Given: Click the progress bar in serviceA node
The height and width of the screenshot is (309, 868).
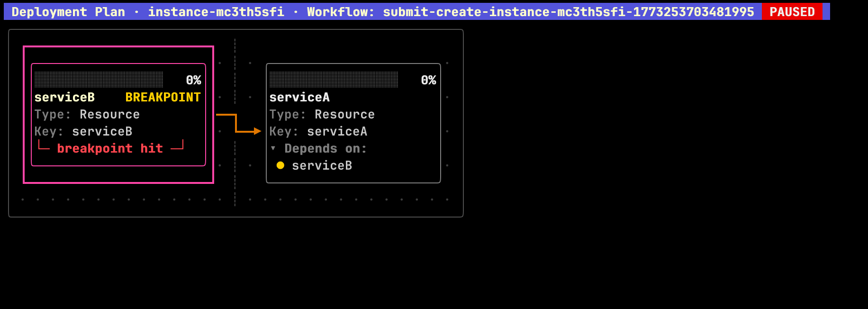Looking at the screenshot, I should (x=334, y=80).
